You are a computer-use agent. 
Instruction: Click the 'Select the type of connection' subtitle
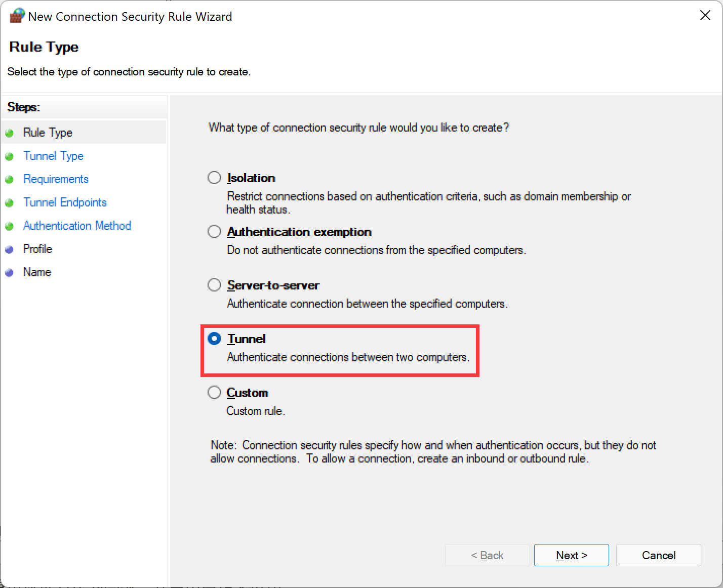[x=129, y=72]
